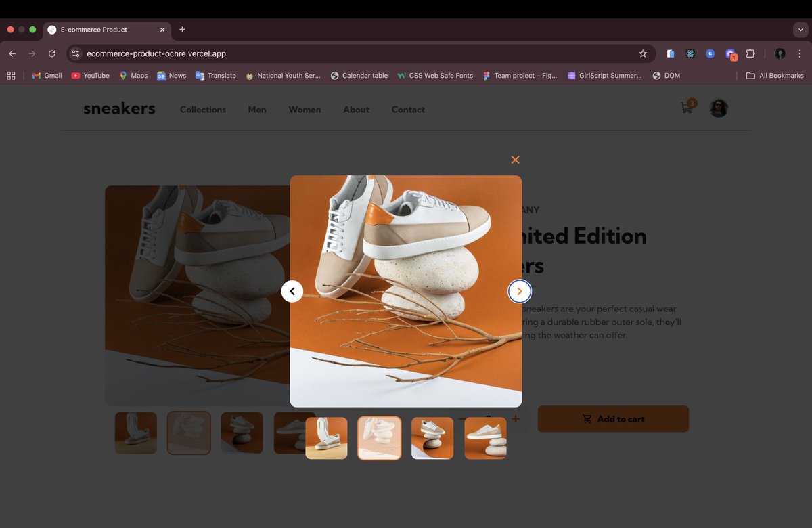This screenshot has height=528, width=812.
Task: Open the Contact nav link
Action: click(408, 110)
